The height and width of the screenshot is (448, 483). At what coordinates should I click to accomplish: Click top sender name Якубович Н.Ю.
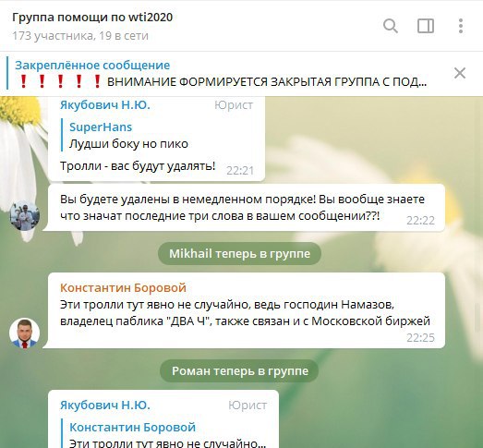click(x=105, y=105)
